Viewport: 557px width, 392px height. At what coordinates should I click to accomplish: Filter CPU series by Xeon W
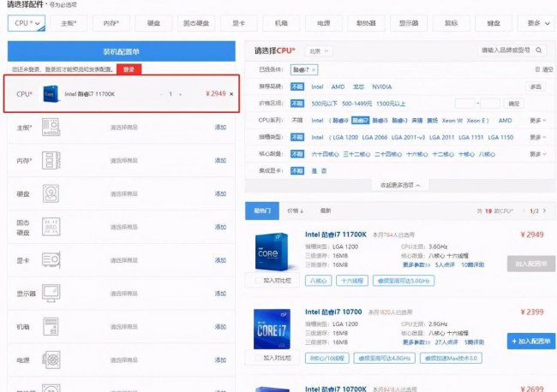pyautogui.click(x=452, y=121)
